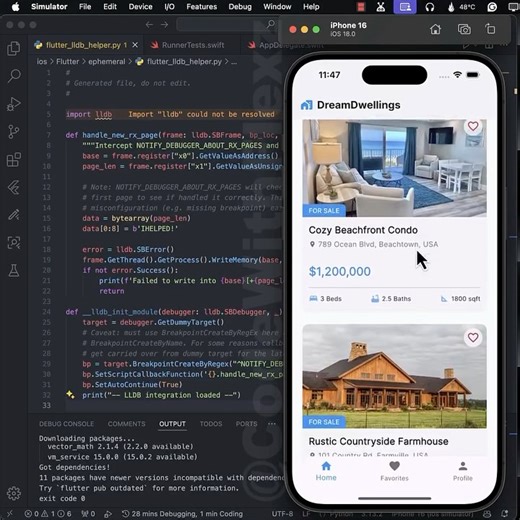Click '28 mins Debugging, 1 min Coding' status

click(182, 514)
